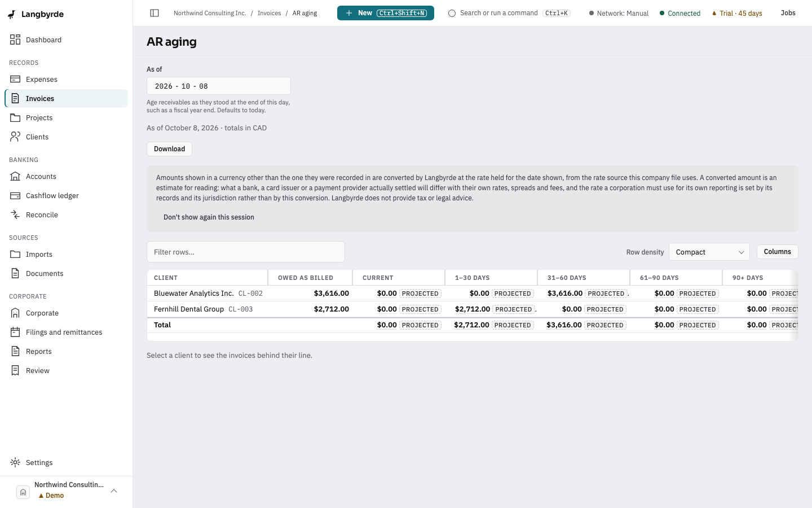The width and height of the screenshot is (812, 508).
Task: Open the Columns chooser
Action: tap(777, 252)
